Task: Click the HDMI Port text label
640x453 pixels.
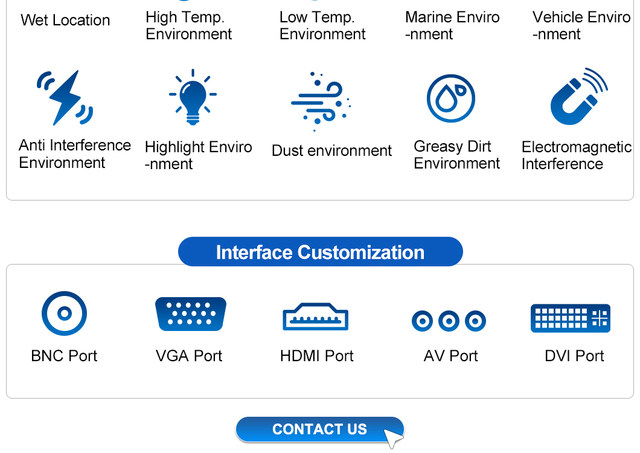Action: click(317, 356)
